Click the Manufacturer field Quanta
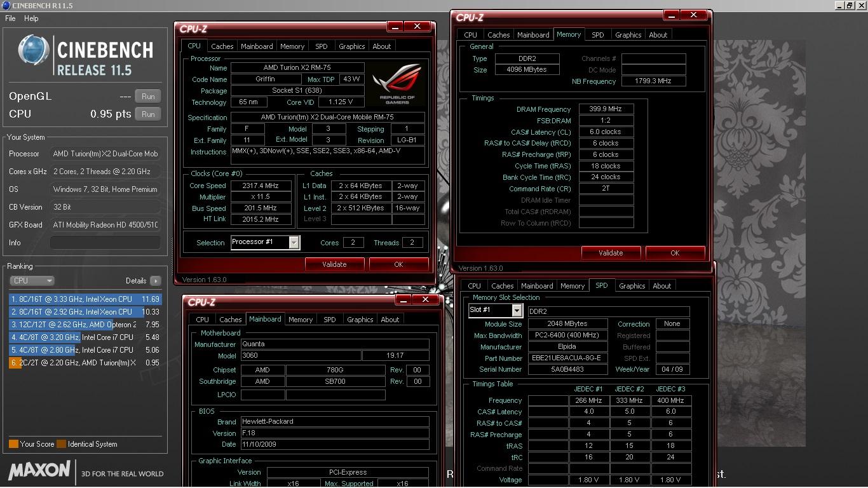Image resolution: width=868 pixels, height=488 pixels. [x=335, y=344]
